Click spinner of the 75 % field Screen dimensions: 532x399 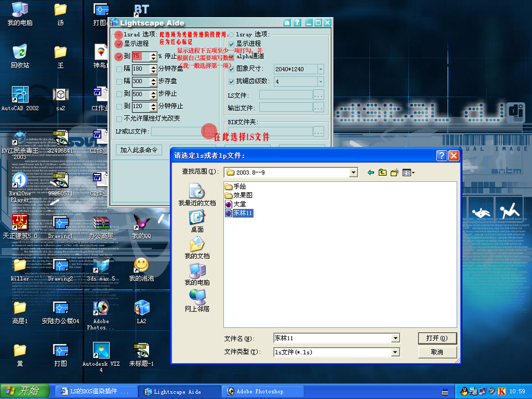(154, 57)
